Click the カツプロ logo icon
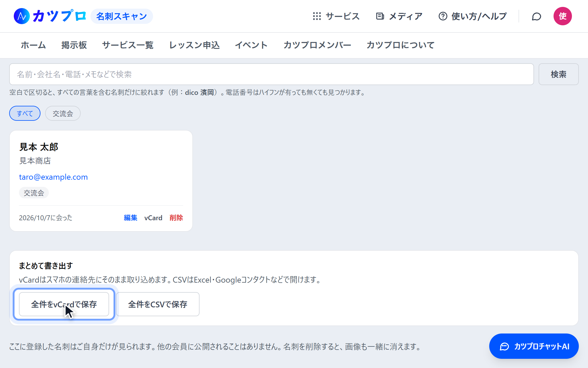Viewport: 588px width, 368px height. [x=22, y=16]
